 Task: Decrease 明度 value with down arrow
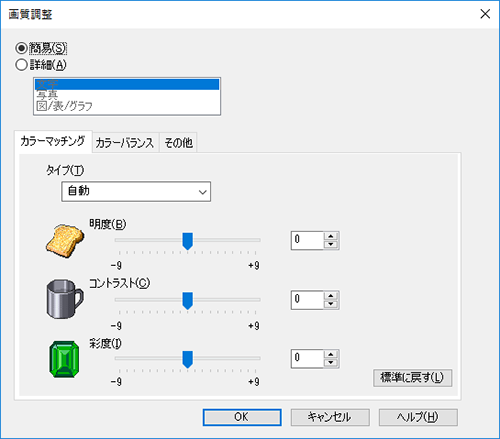[x=331, y=245]
